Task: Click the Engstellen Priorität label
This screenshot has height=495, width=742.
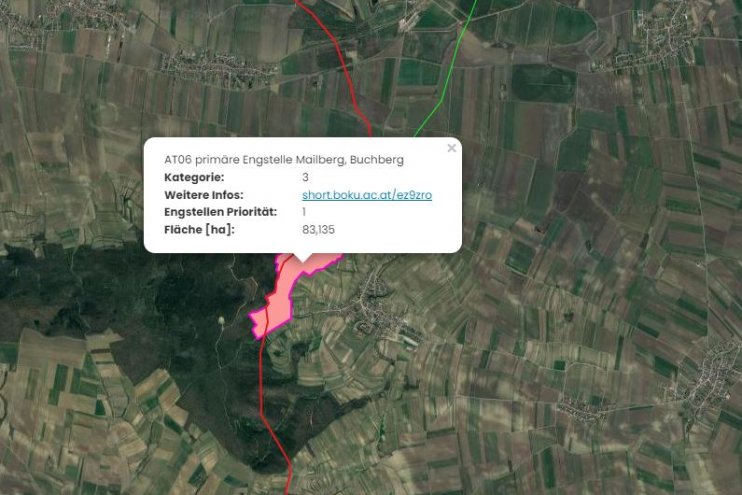Action: [220, 212]
